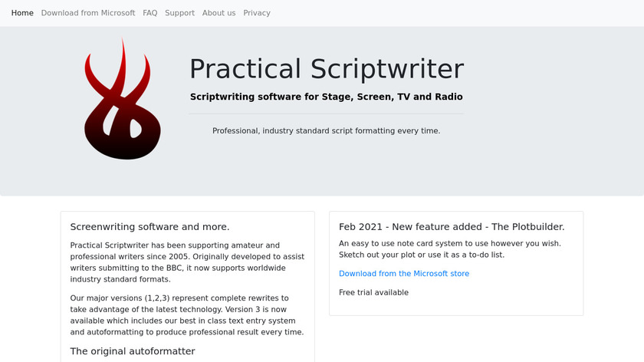The image size is (644, 362).
Task: Click the divider line under the subtitle
Action: (327, 114)
